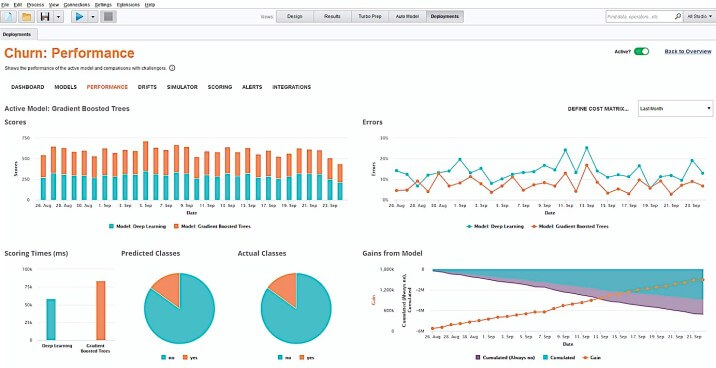Screen dimensions: 716x368
Task: Go to the MODELS section
Action: pos(66,87)
